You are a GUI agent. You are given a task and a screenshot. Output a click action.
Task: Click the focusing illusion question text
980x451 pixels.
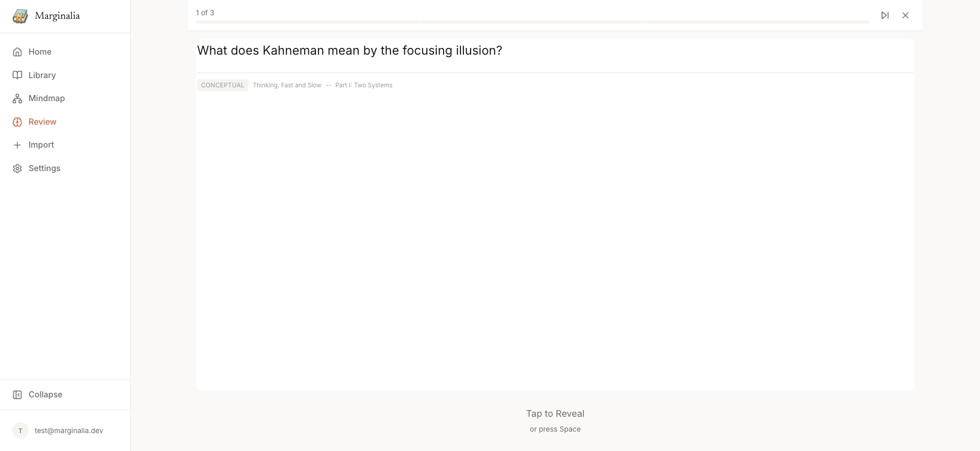point(350,51)
